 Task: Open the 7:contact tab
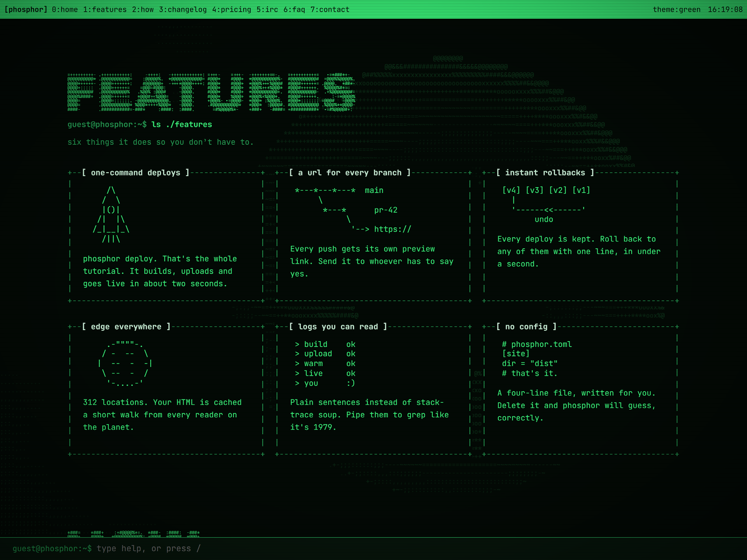point(330,9)
